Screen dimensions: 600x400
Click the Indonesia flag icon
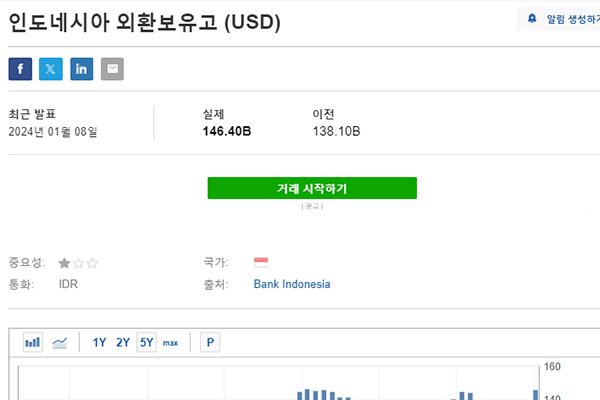[261, 262]
